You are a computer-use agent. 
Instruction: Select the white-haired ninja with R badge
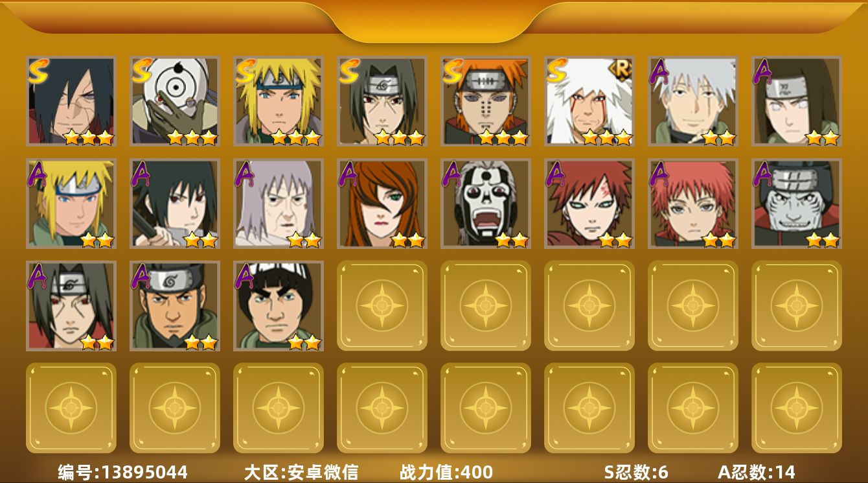[589, 101]
